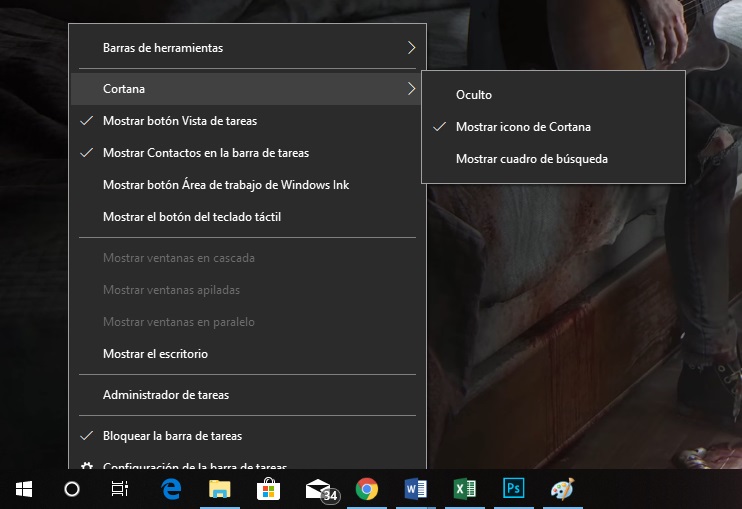Enable Mostrar botón Área de trabajo de Windows Ink
This screenshot has width=742, height=509.
point(226,185)
